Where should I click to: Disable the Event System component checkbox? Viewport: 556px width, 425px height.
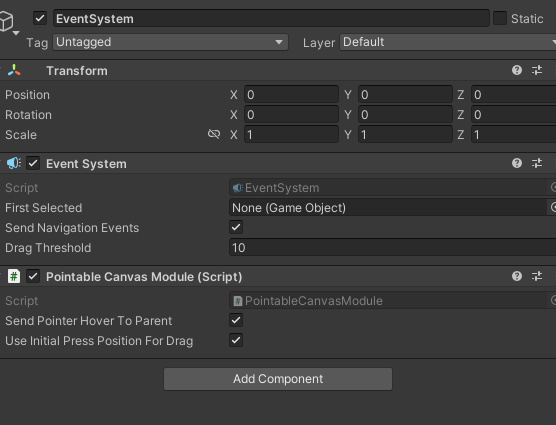(33, 163)
